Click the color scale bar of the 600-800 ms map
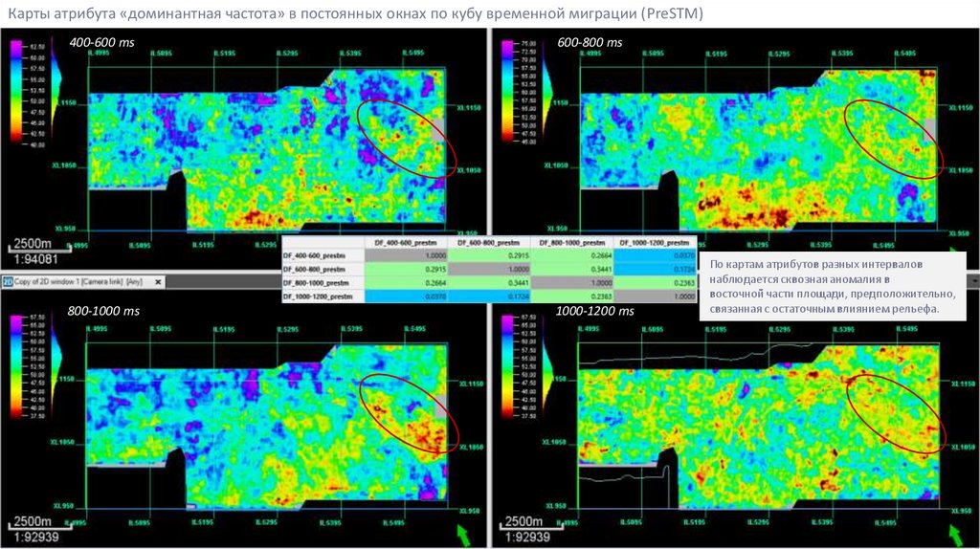Image resolution: width=980 pixels, height=549 pixels. (508, 92)
